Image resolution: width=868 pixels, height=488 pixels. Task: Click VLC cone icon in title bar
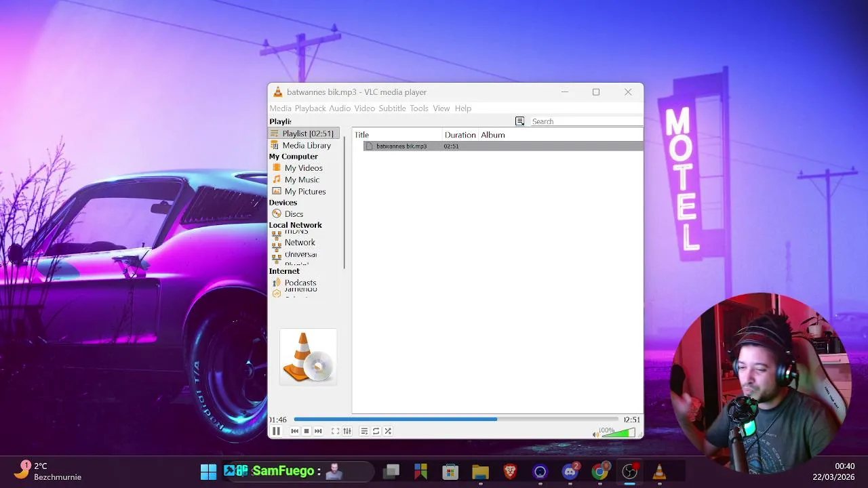[278, 92]
